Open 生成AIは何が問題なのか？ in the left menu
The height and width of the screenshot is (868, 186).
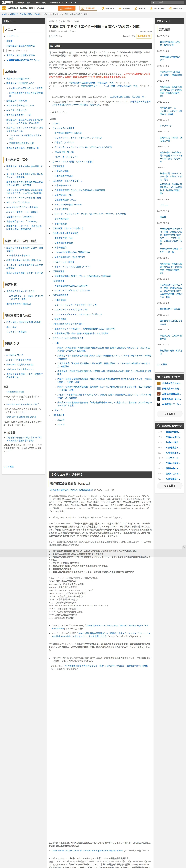point(18,79)
